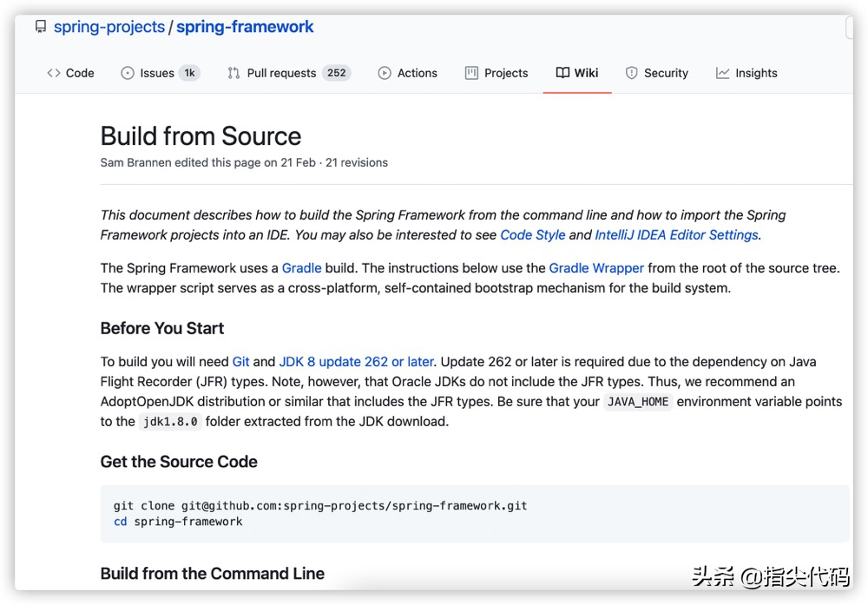This screenshot has height=605, width=868.
Task: Click the Wiki open-book icon
Action: coord(562,73)
